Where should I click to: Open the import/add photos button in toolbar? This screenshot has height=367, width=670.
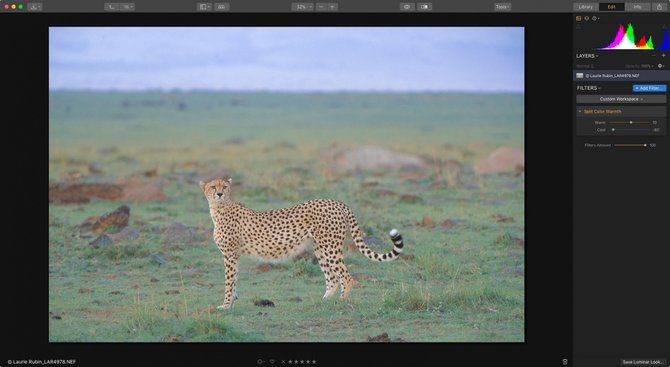pos(34,7)
